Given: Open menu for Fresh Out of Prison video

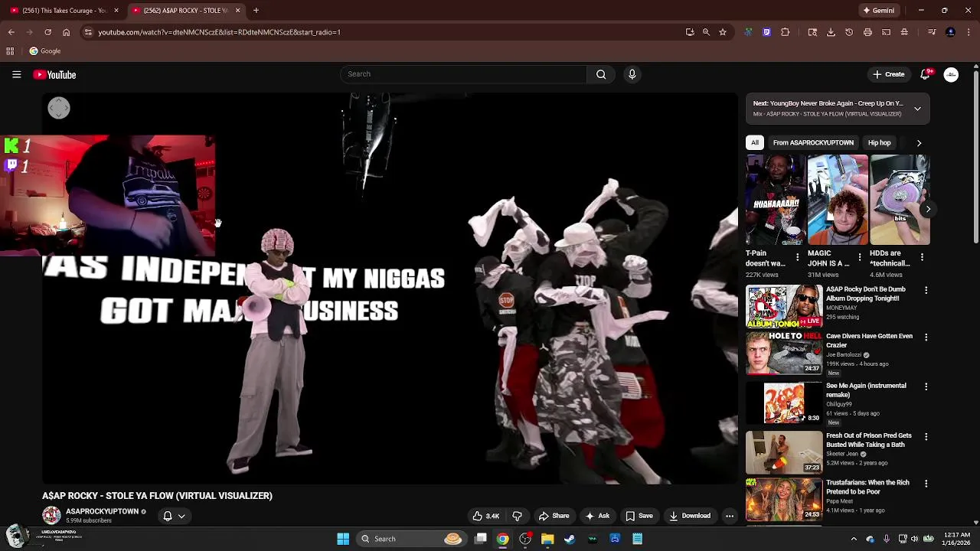Looking at the screenshot, I should click(926, 437).
